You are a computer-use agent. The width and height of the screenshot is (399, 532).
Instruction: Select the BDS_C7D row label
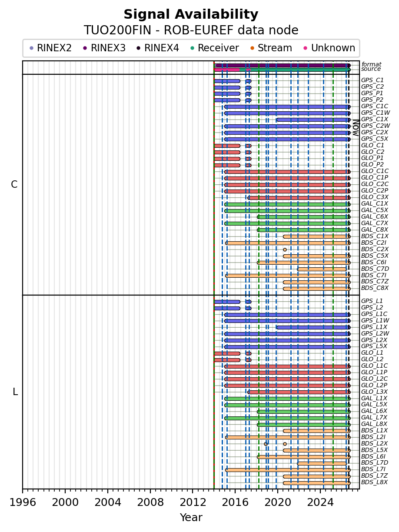[x=375, y=269]
